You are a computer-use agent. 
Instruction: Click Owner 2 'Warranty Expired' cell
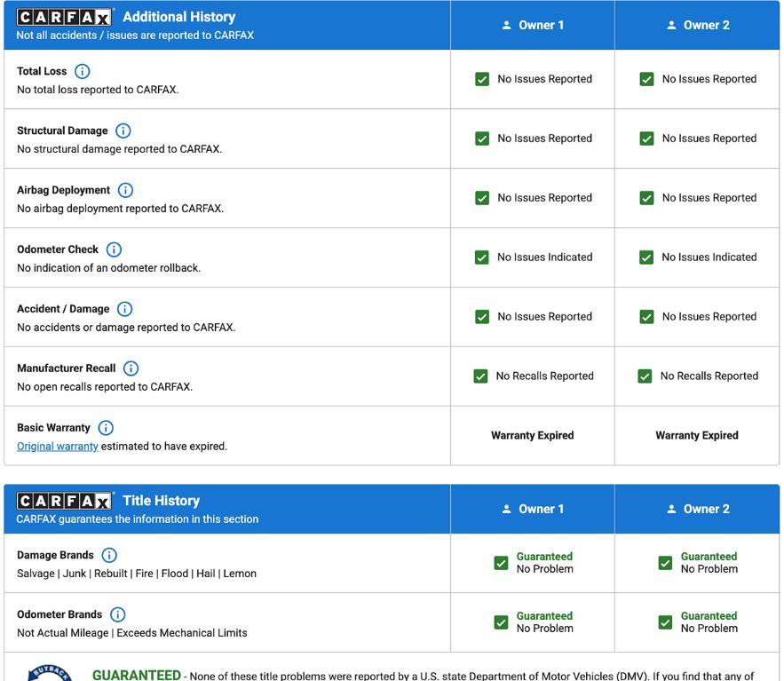[x=697, y=435]
